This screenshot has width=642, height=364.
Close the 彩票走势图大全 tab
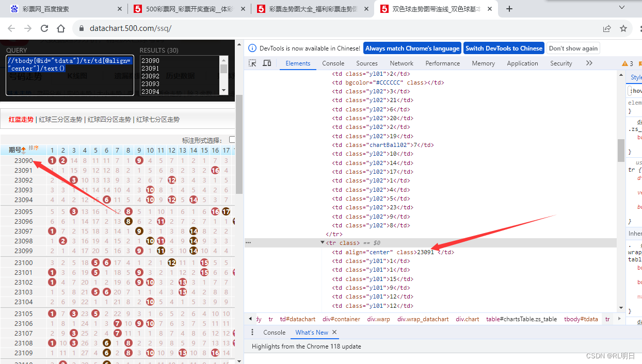pyautogui.click(x=366, y=9)
